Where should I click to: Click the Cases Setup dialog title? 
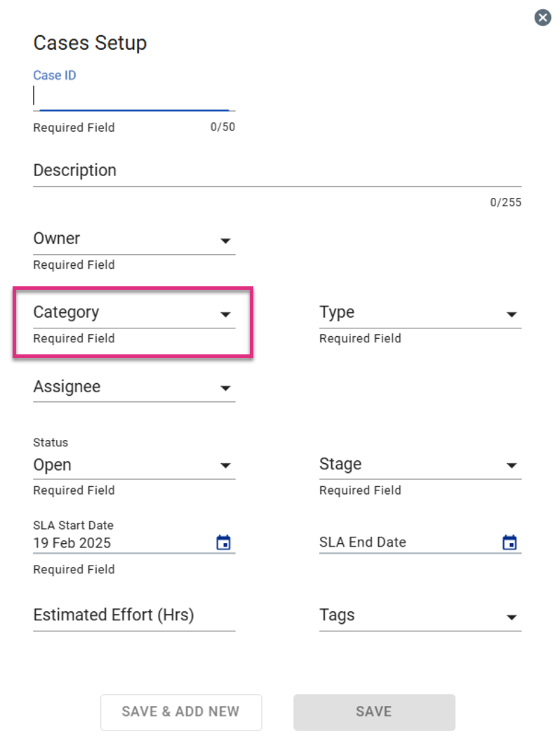[x=90, y=43]
